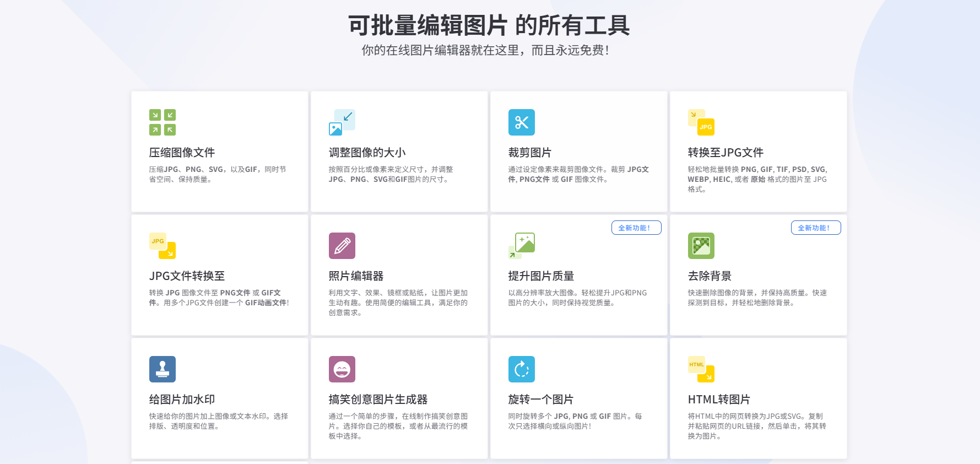Click the blue stamp watermark icon
This screenshot has height=464, width=980.
(x=163, y=369)
